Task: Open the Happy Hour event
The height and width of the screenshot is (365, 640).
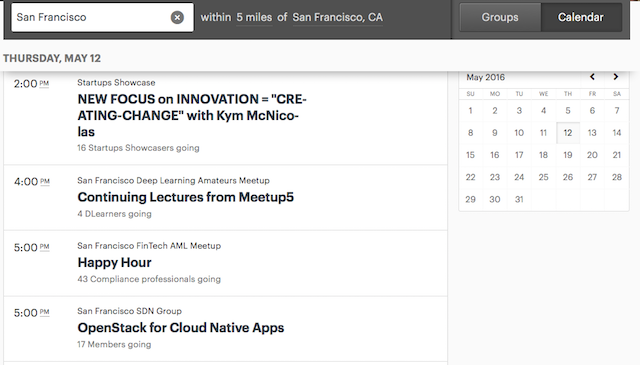Action: point(114,263)
